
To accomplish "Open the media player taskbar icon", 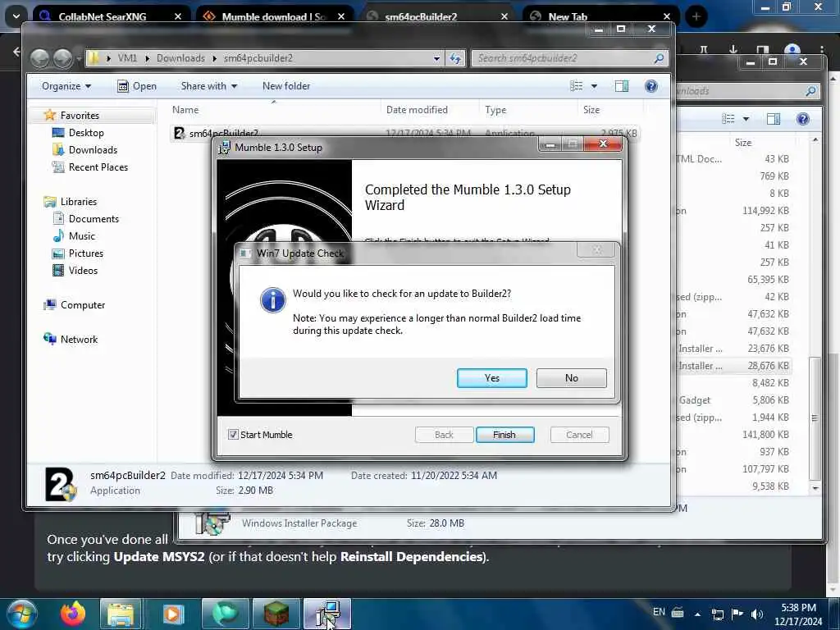I will pyautogui.click(x=172, y=614).
